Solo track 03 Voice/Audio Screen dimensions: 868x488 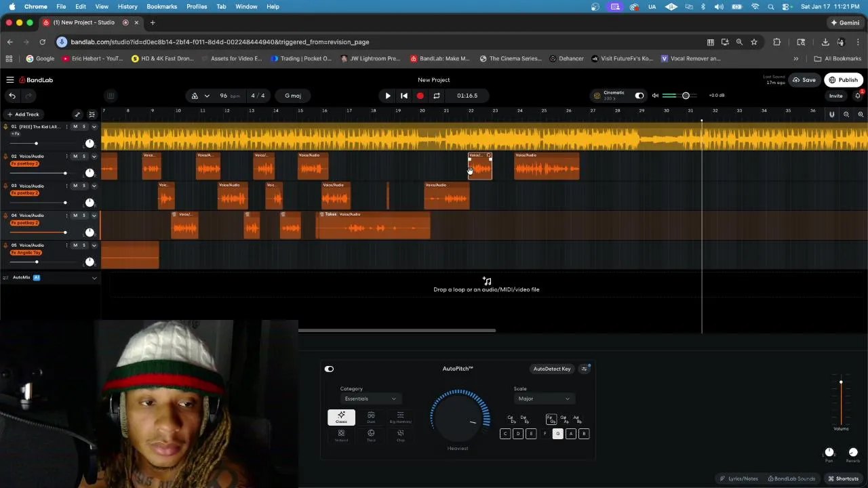[x=84, y=186]
